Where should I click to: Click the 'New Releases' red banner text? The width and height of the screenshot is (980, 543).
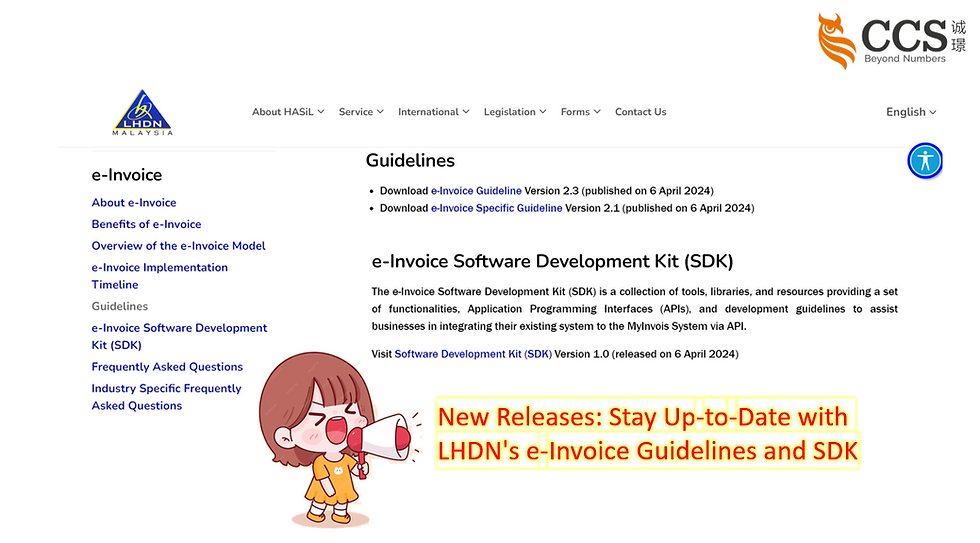point(648,433)
